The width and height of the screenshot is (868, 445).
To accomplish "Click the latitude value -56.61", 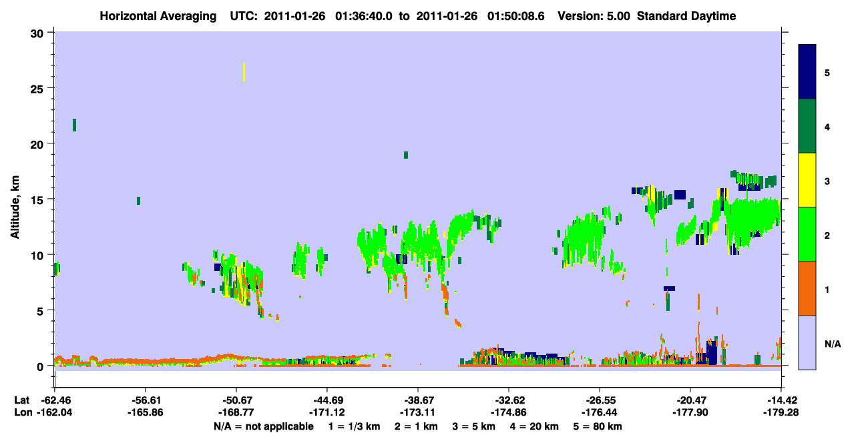I will click(146, 400).
